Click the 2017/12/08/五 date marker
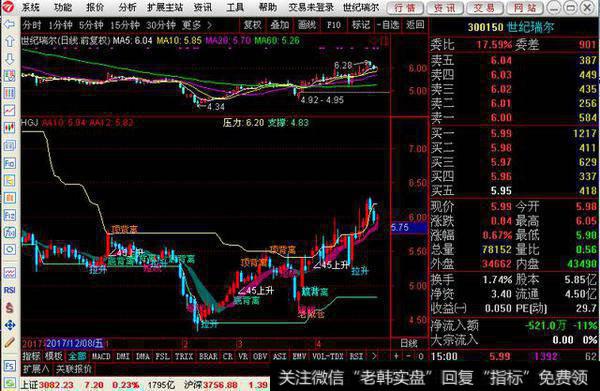The height and width of the screenshot is (391, 600). (75, 343)
